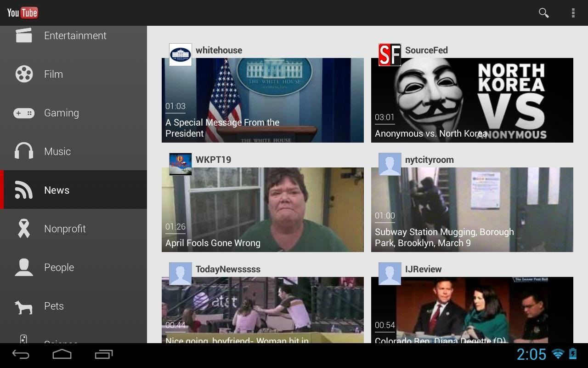Select the Film reel icon
This screenshot has width=588, height=368.
24,74
